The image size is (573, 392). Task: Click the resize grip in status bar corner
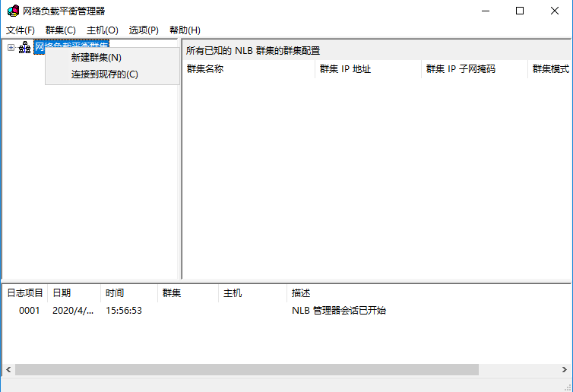pos(568,387)
